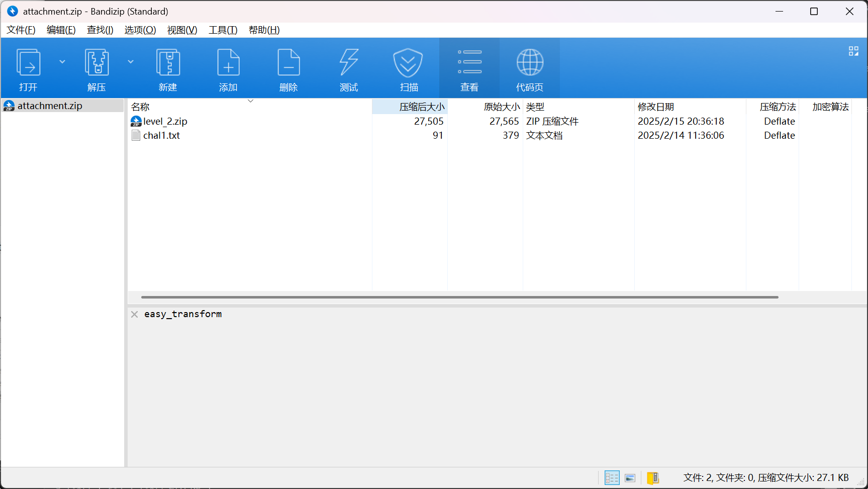Click the chal1.txt text document icon
Image resolution: width=868 pixels, height=489 pixels.
(136, 135)
